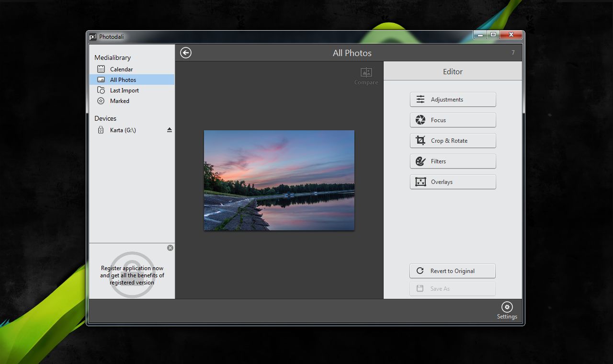The width and height of the screenshot is (613, 364).
Task: Maximize the Photodali window
Action: point(493,34)
